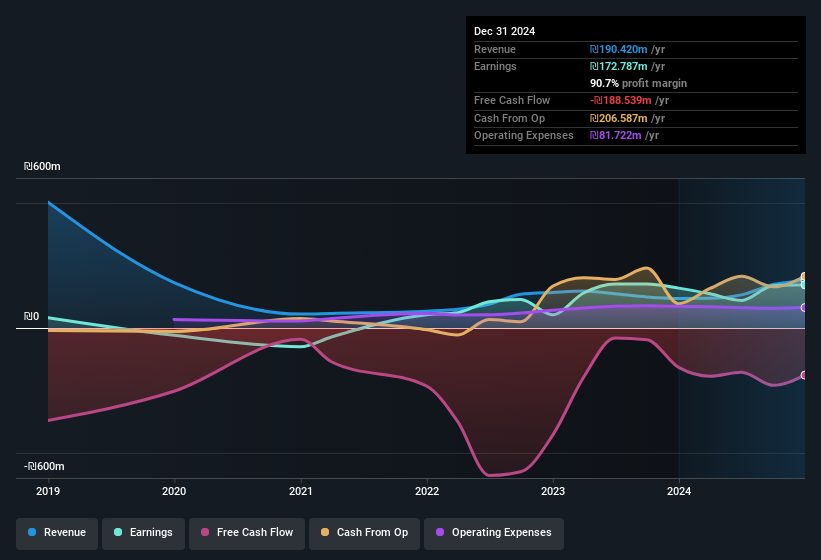Screen dimensions: 821x560
Task: Click the 2019 x-axis label
Action: pos(48,491)
